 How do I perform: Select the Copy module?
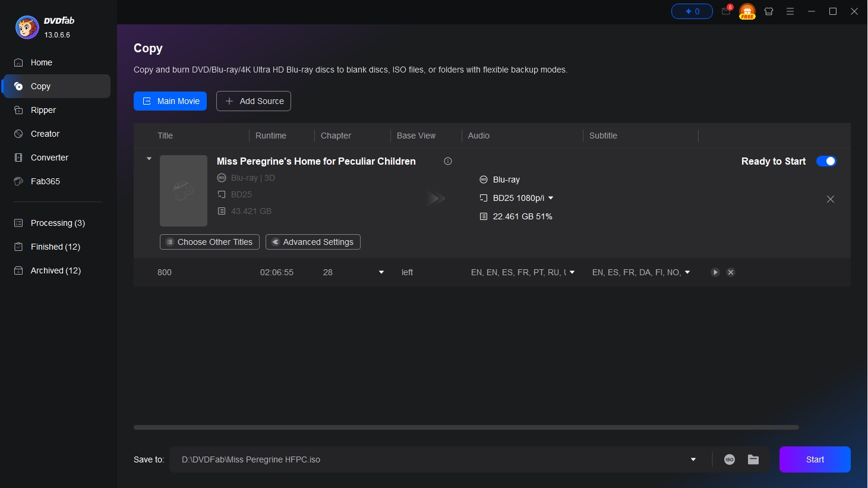point(56,86)
